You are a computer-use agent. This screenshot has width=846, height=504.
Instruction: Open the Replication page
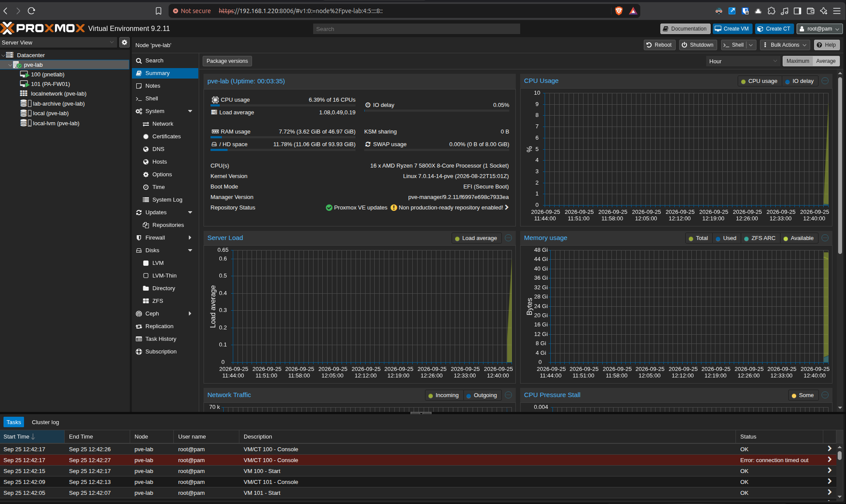point(159,326)
